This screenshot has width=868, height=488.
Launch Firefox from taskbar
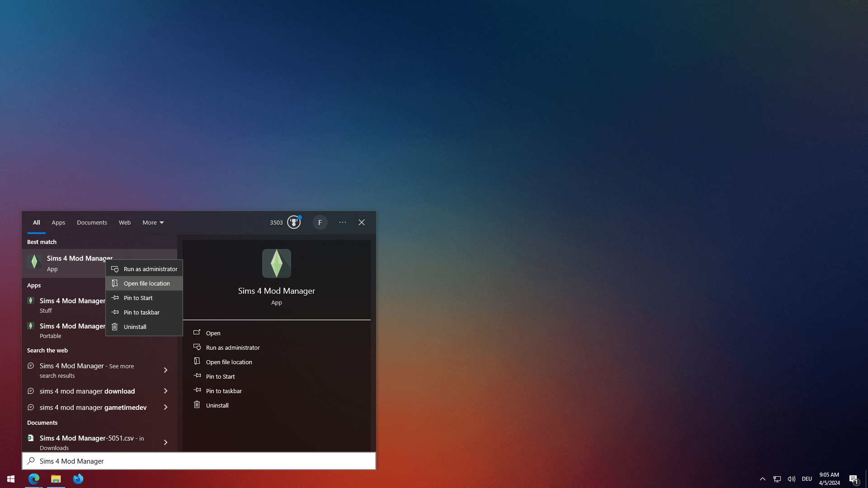coord(78,479)
